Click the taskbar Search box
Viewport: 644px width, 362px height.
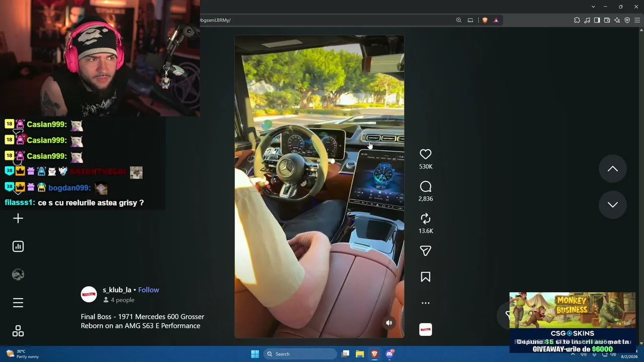click(x=300, y=354)
